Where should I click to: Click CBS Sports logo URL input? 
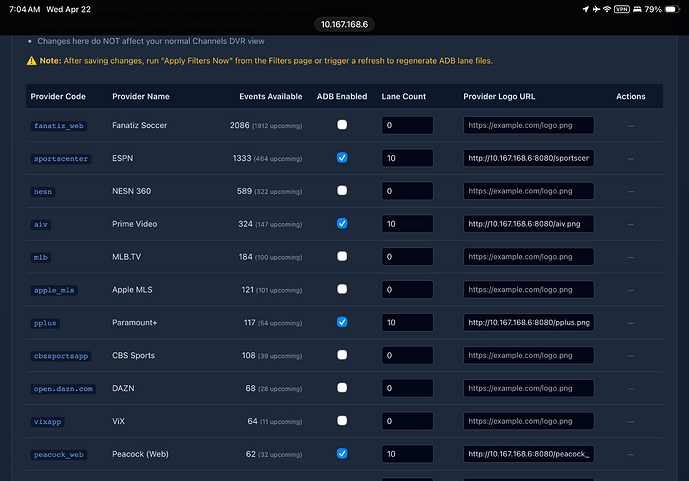[529, 355]
